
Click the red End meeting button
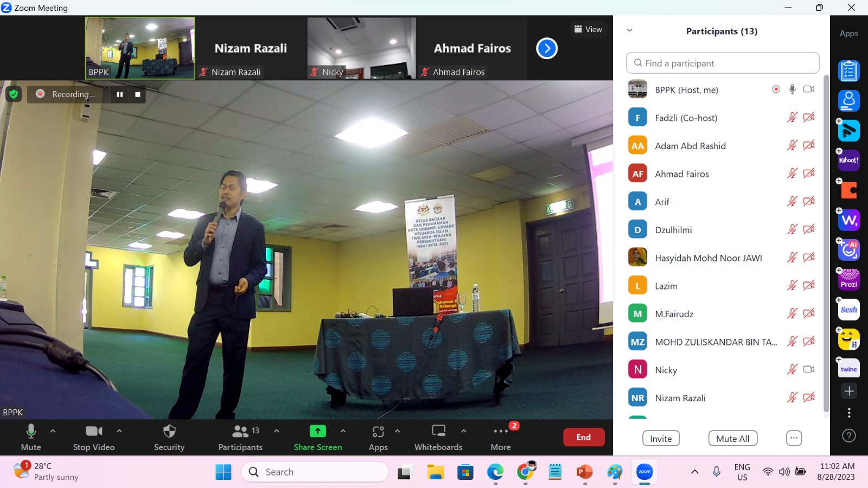point(584,437)
